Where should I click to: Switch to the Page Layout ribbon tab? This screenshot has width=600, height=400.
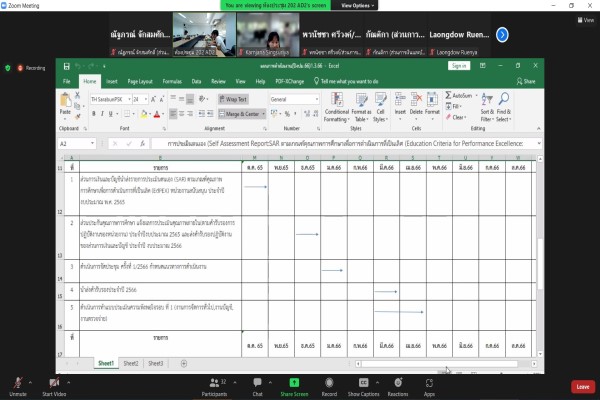pyautogui.click(x=140, y=82)
